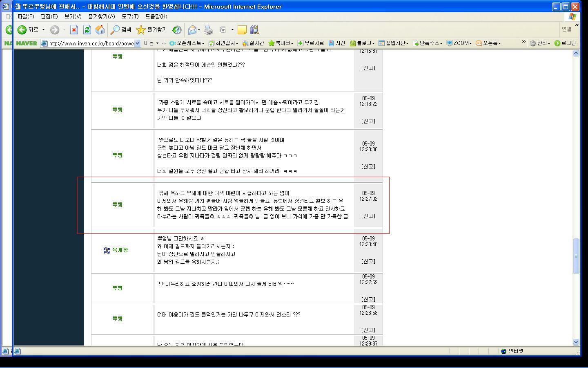Viewport: 588px width, 368px height.
Task: Open the mail envelope icon
Action: [192, 29]
